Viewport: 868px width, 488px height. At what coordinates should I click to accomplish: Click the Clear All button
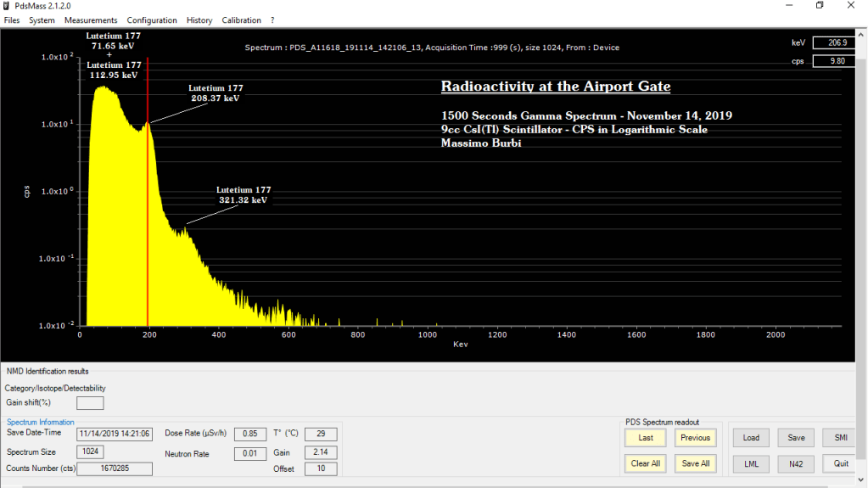pos(646,463)
